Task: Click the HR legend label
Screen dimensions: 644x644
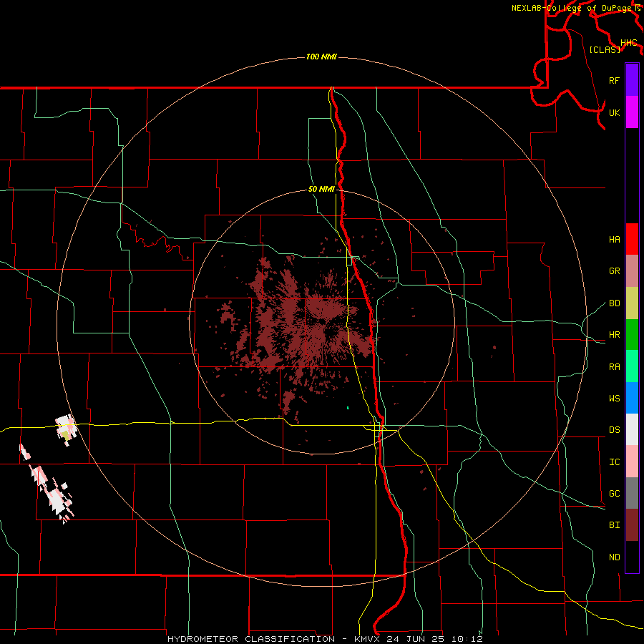Action: (614, 335)
